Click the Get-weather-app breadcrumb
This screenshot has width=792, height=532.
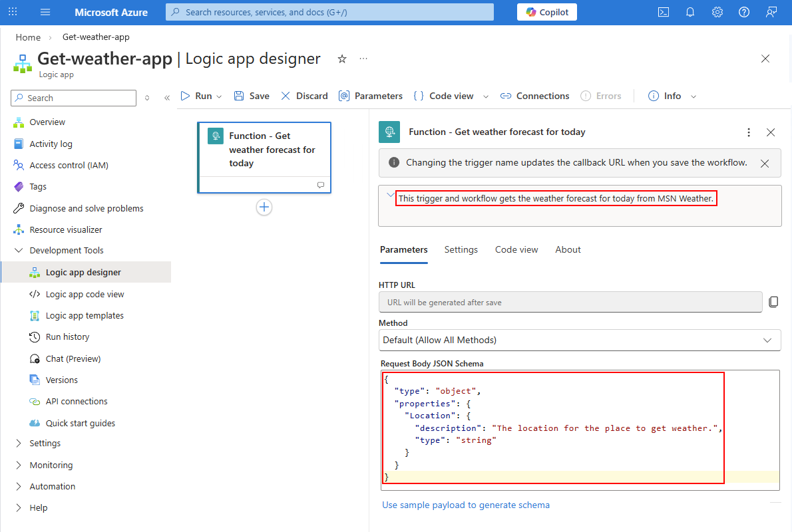(x=96, y=37)
